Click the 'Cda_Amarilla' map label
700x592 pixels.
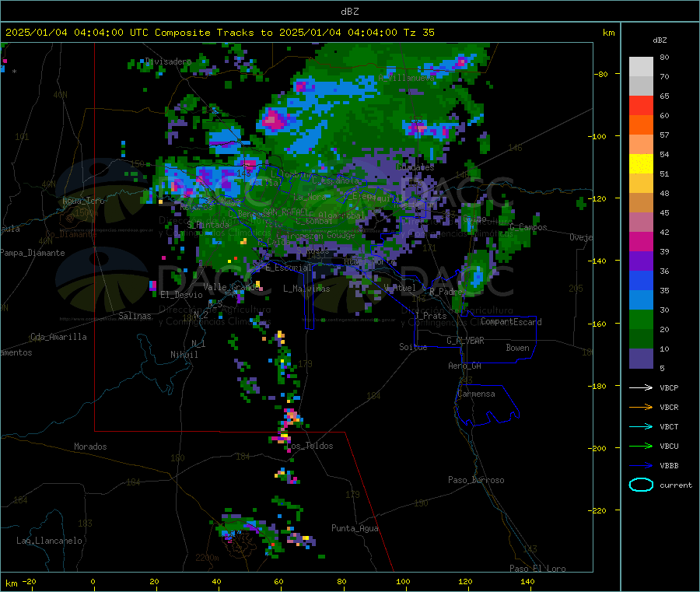(58, 337)
